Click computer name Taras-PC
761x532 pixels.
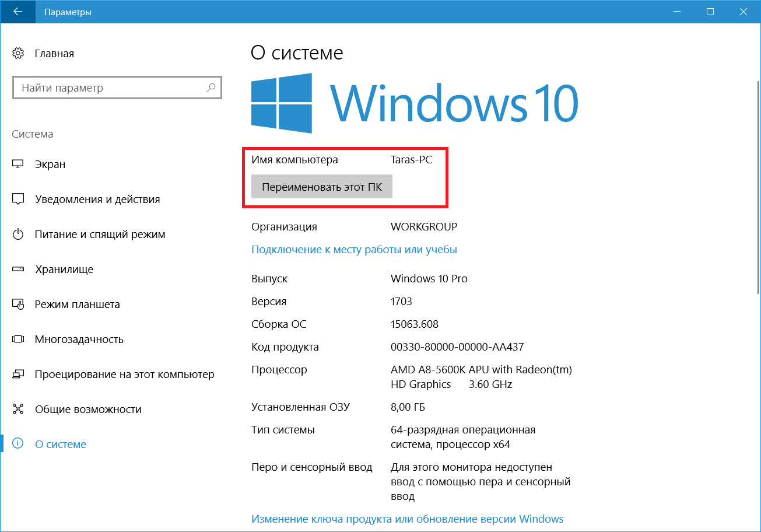pyautogui.click(x=412, y=159)
